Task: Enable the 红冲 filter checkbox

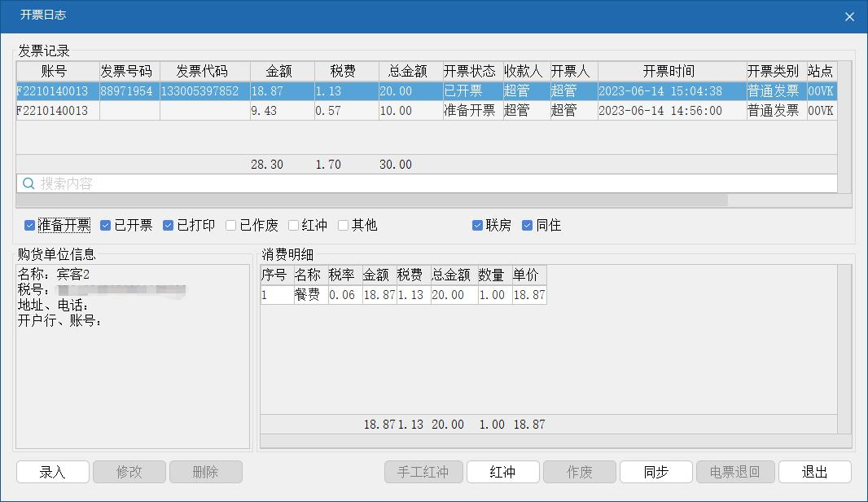Action: tap(293, 225)
